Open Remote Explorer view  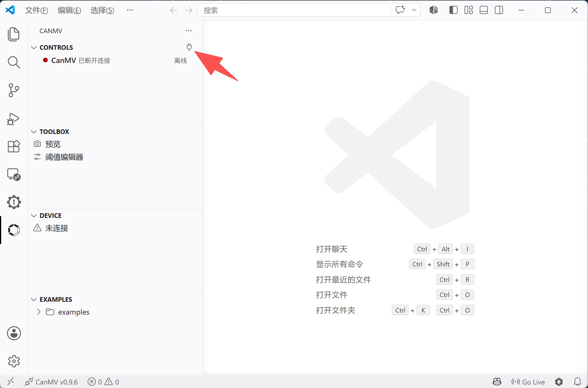(14, 174)
